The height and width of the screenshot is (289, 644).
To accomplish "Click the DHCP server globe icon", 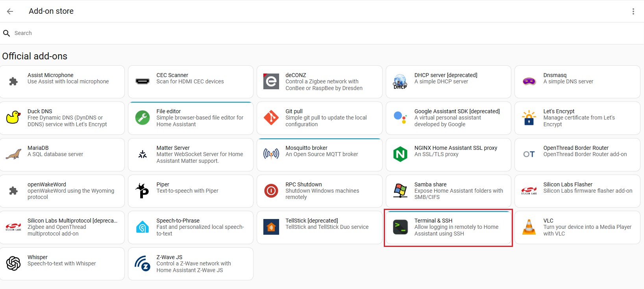I will tap(400, 81).
